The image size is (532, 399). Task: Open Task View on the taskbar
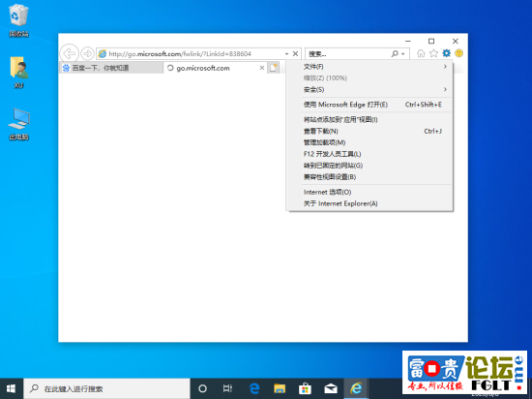pos(227,388)
